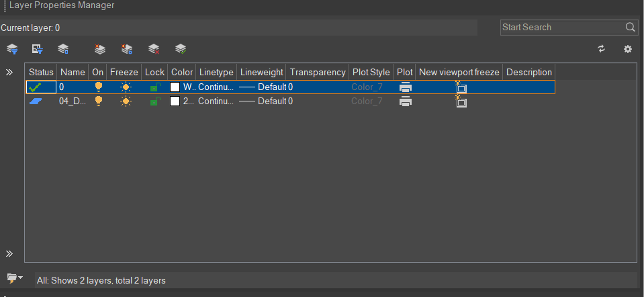Click Set Current layer icon
Viewport: 644px width, 297px height.
click(181, 49)
